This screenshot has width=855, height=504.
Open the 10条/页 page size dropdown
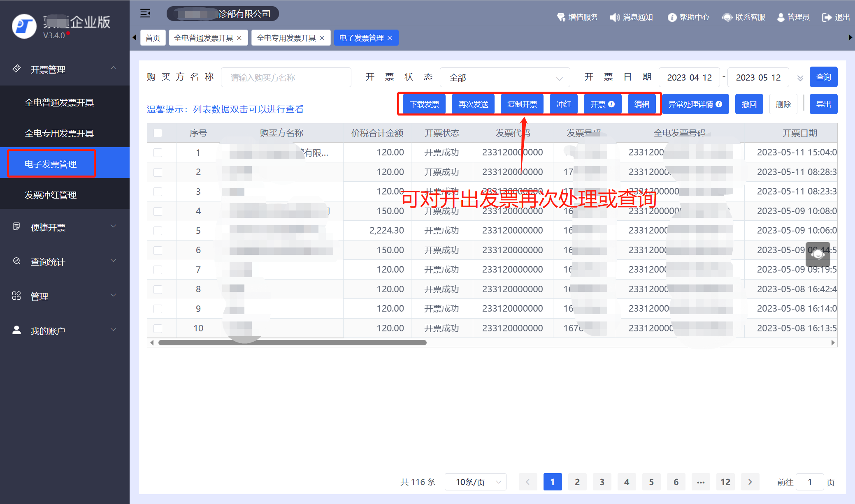pos(476,482)
